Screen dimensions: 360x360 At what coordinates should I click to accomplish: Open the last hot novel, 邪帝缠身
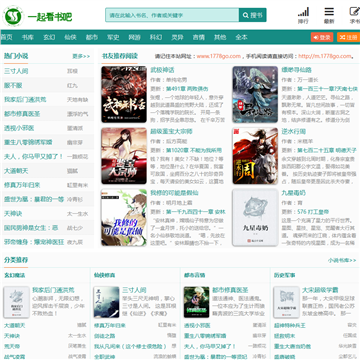click(34, 242)
